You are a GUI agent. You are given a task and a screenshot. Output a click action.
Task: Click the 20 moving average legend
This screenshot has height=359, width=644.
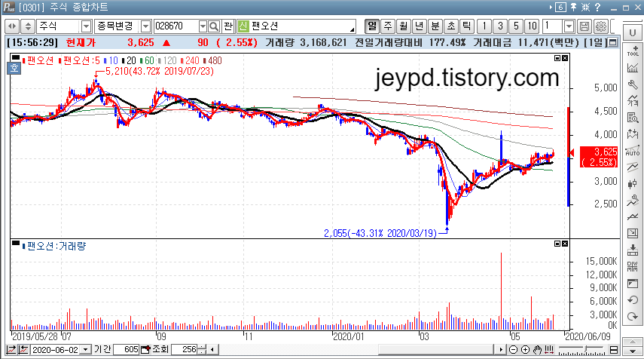(x=129, y=60)
